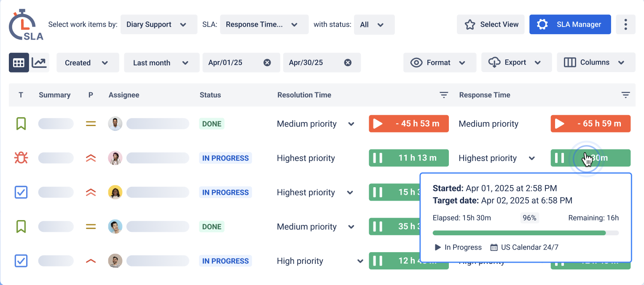Click pause icon on 11 h 13 m timer

(x=378, y=158)
